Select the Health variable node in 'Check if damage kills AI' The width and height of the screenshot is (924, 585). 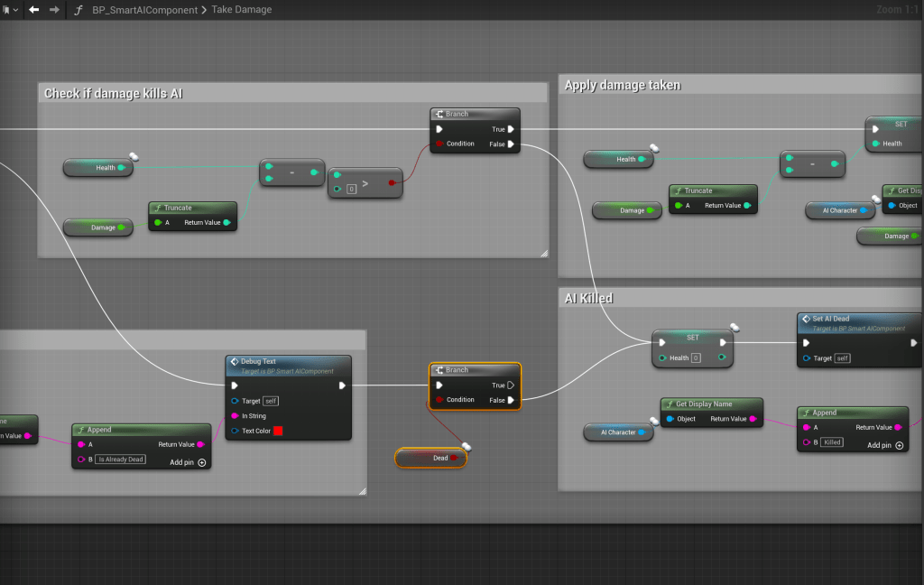tap(97, 168)
